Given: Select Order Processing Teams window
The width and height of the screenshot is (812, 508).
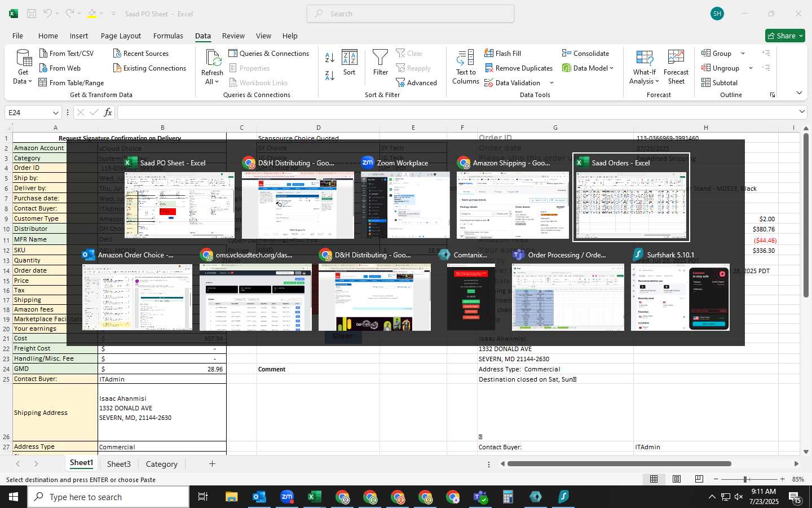Looking at the screenshot, I should [x=568, y=289].
